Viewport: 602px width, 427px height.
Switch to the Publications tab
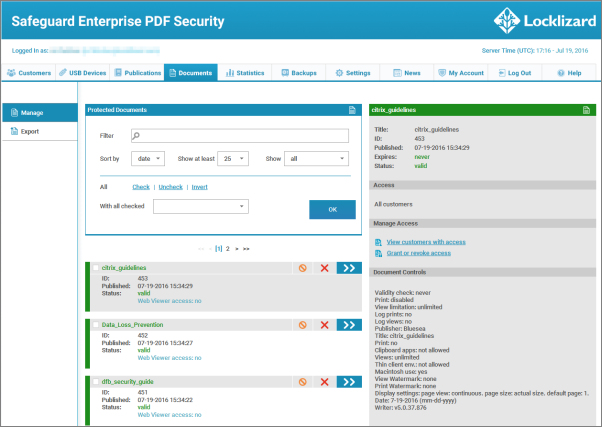pos(138,73)
